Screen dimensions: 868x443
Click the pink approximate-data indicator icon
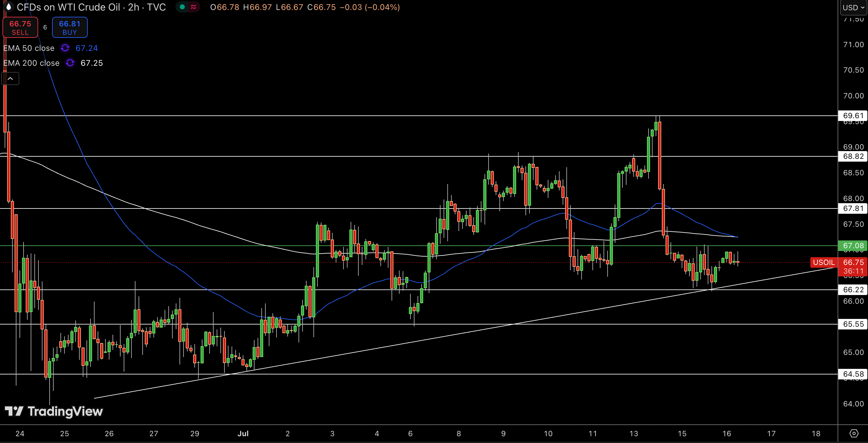[x=193, y=7]
